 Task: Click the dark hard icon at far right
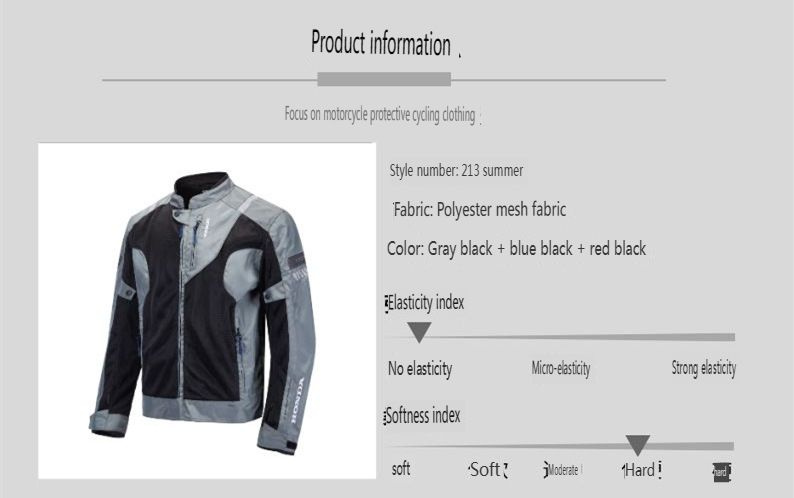(722, 472)
